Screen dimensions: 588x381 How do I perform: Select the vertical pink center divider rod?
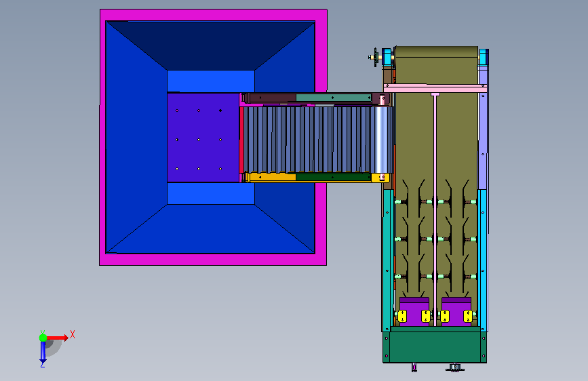[435, 210]
